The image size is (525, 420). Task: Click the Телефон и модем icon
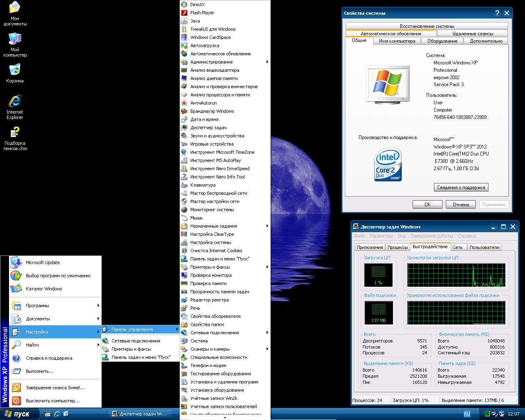click(x=184, y=365)
